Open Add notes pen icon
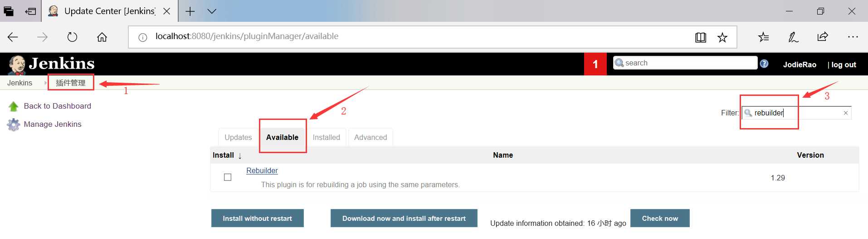The width and height of the screenshot is (868, 239). (x=793, y=37)
